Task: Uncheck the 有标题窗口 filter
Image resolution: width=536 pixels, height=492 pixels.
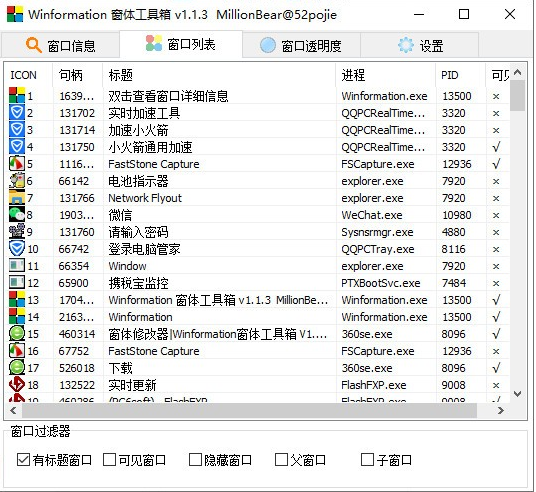Action: [x=24, y=460]
